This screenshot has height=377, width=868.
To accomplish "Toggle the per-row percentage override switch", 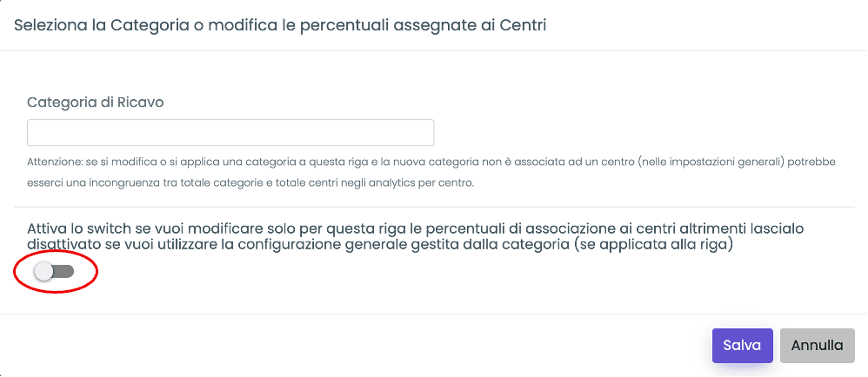I will tap(55, 272).
